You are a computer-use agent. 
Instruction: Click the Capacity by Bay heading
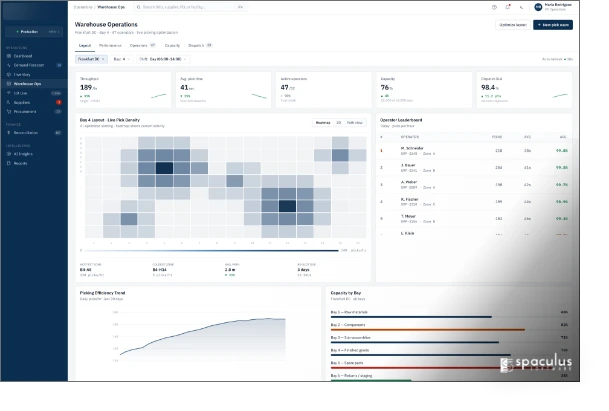[346, 293]
